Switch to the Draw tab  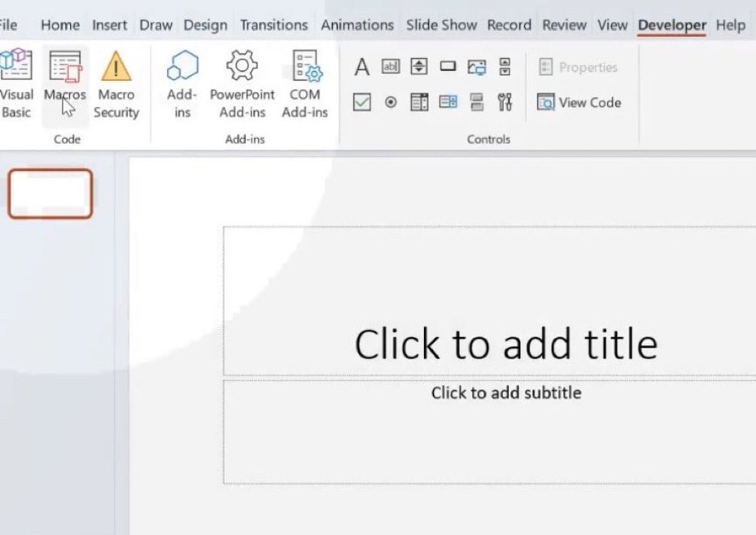156,25
